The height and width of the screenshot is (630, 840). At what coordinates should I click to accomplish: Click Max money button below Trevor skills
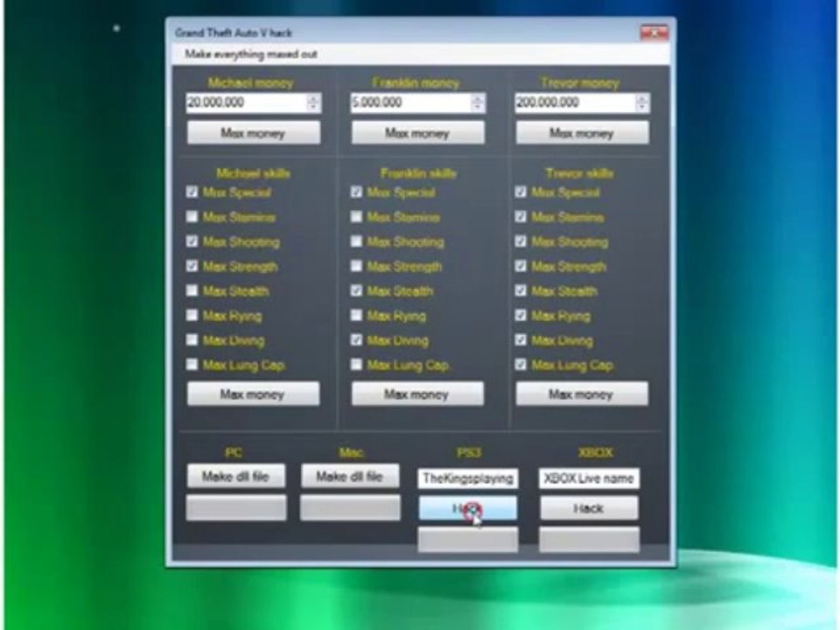tap(582, 395)
